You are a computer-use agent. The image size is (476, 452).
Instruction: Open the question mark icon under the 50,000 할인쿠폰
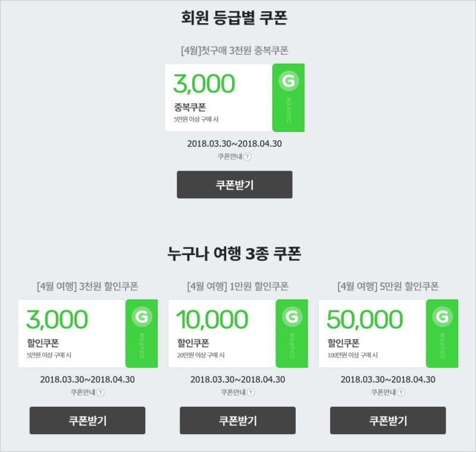(401, 393)
